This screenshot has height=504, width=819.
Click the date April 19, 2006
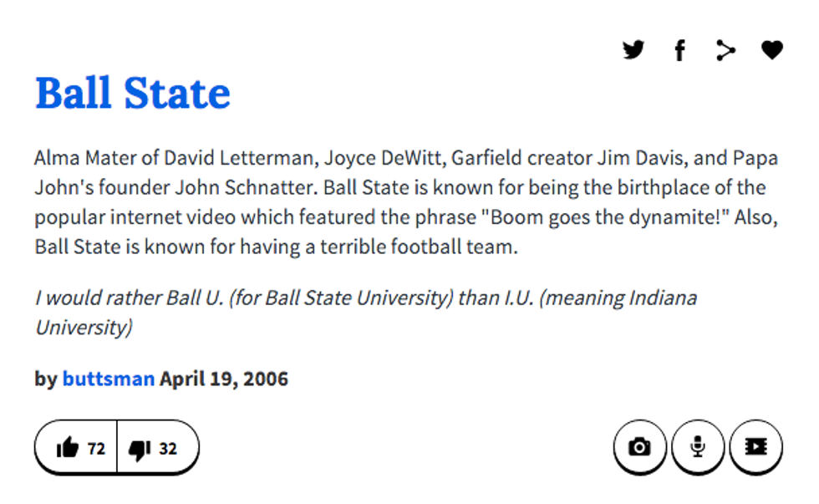click(224, 379)
